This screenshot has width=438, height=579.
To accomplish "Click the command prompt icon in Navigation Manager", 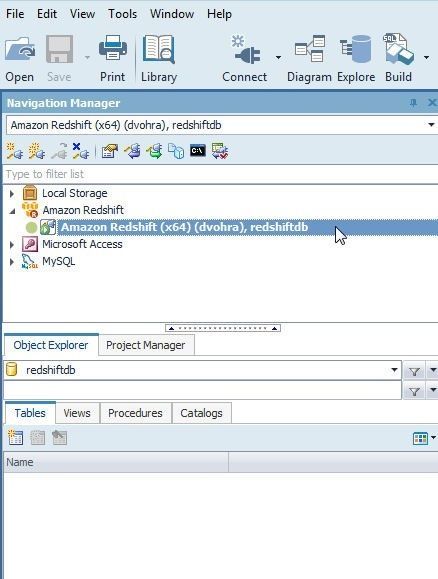I will (x=198, y=151).
